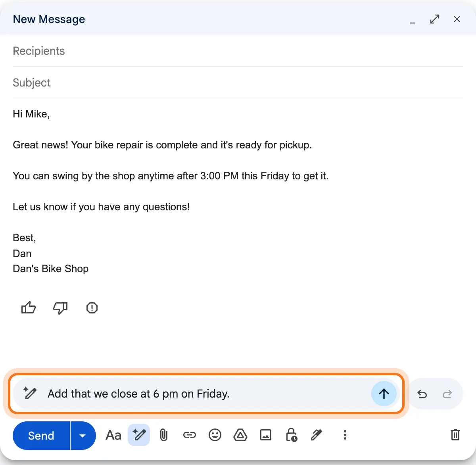
Task: Click the line mentioning 3:00 PM this Friday
Action: click(x=171, y=176)
